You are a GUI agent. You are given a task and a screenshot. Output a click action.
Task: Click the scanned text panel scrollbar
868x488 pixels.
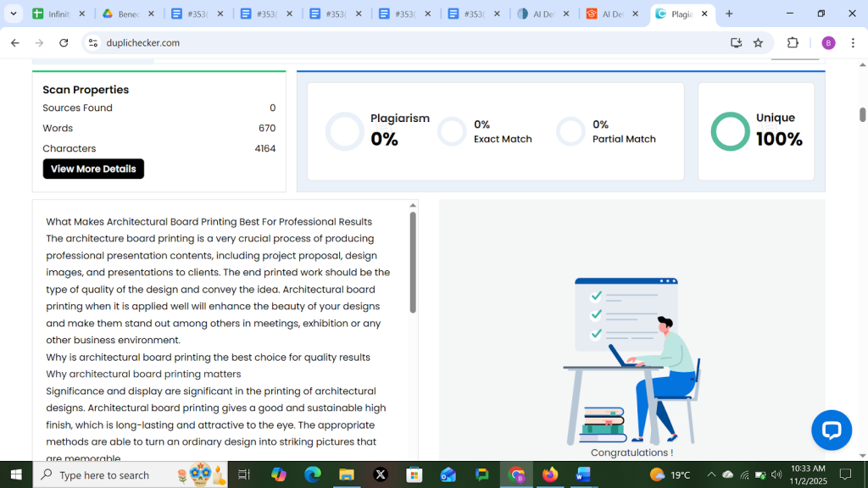pyautogui.click(x=413, y=263)
